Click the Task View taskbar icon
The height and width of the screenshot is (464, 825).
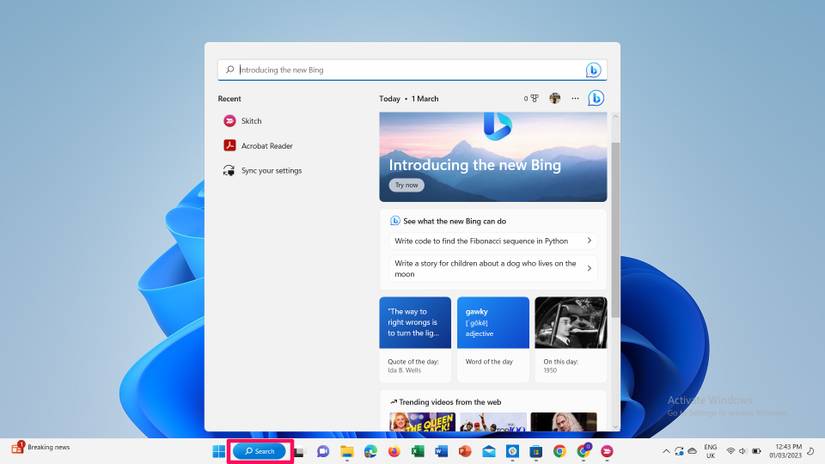pyautogui.click(x=299, y=451)
